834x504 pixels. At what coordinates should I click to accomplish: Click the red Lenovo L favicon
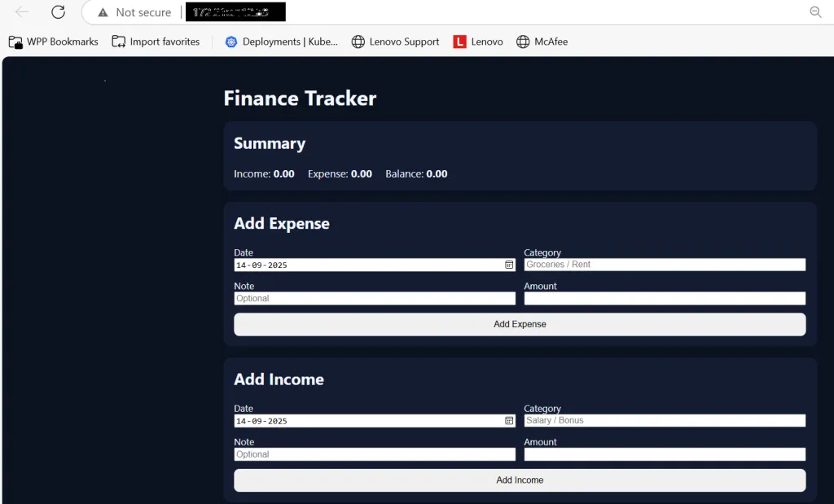459,41
